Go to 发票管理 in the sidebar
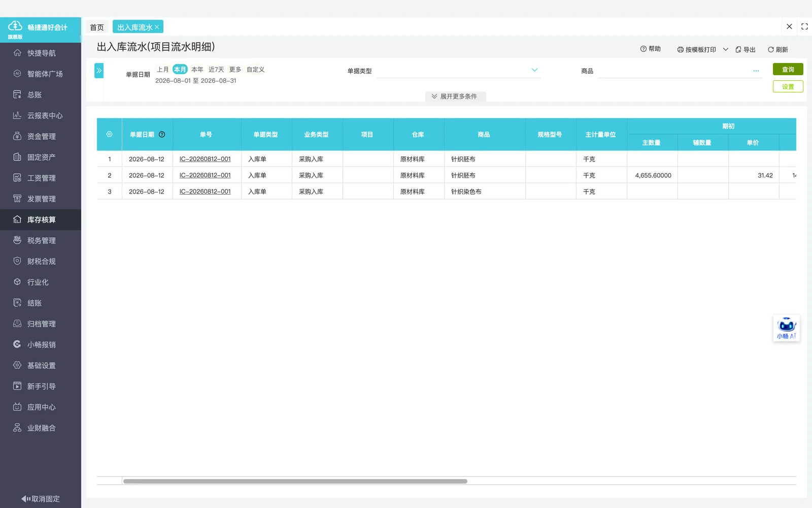Viewport: 812px width, 508px height. coord(41,199)
